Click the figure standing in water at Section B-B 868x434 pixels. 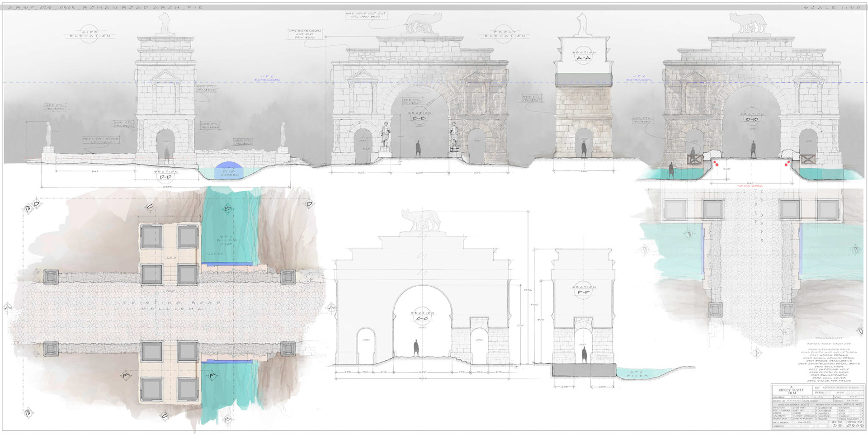[x=672, y=170]
